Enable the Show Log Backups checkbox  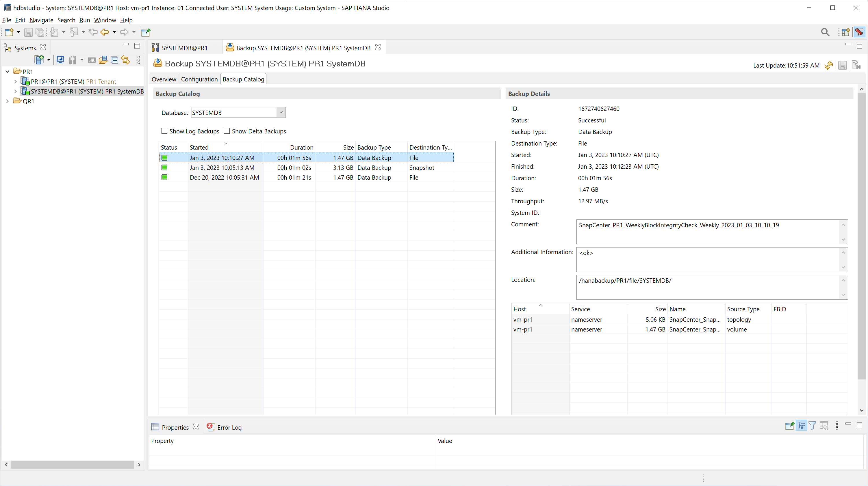pos(164,131)
